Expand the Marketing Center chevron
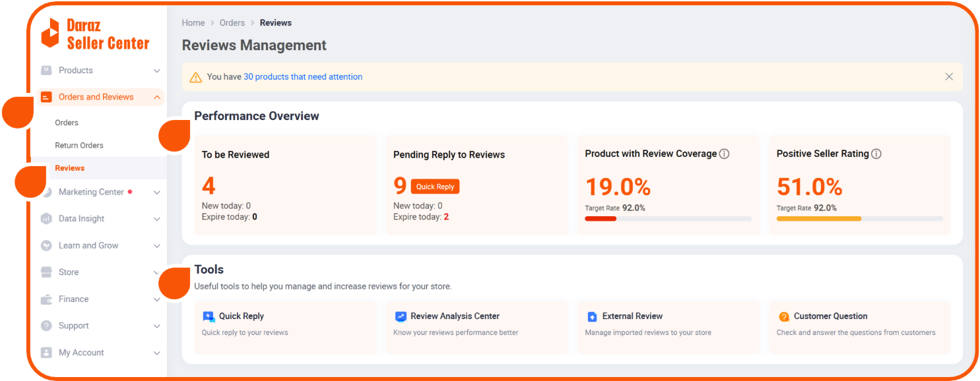980x381 pixels. coord(157,192)
